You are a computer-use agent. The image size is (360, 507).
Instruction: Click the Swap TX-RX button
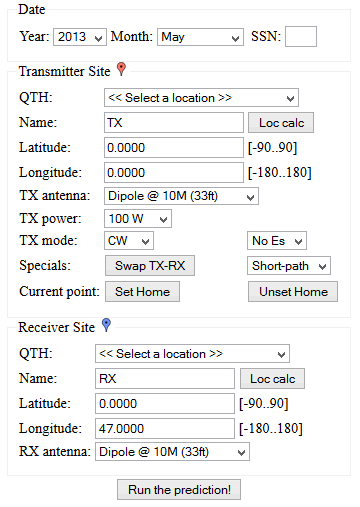[150, 266]
